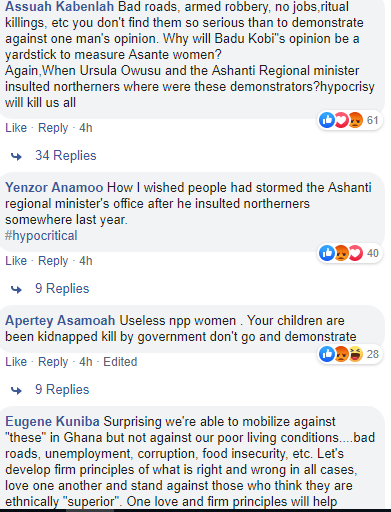The image size is (391, 512).
Task: Expand 9 Replies under Apertey Asamoah's comment
Action: click(62, 390)
